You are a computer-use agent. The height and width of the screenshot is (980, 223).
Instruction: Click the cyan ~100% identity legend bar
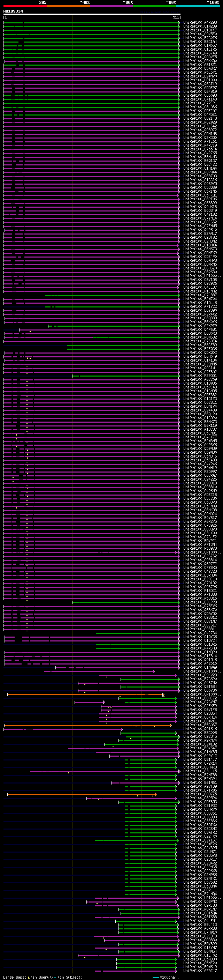[x=198, y=7]
